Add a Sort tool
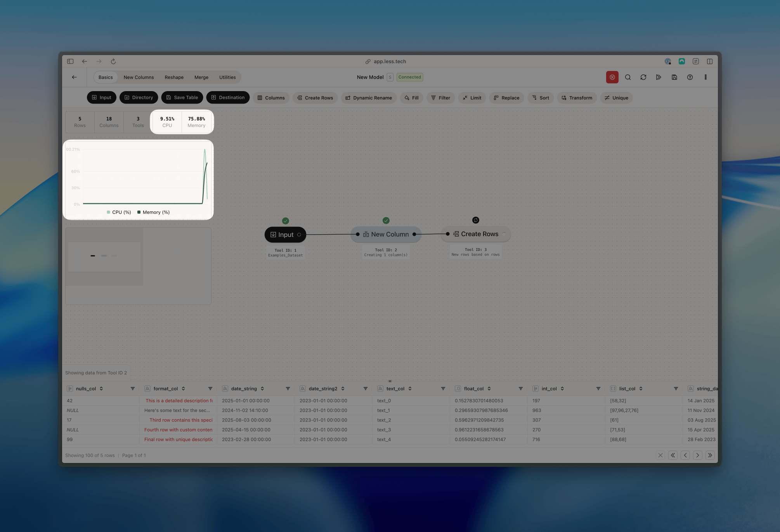780x532 pixels. coord(540,98)
